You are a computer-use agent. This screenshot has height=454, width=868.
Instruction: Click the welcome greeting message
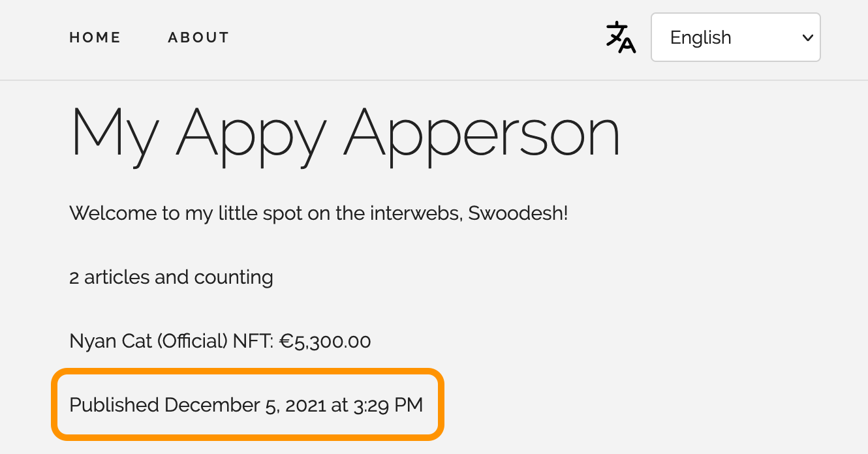318,213
